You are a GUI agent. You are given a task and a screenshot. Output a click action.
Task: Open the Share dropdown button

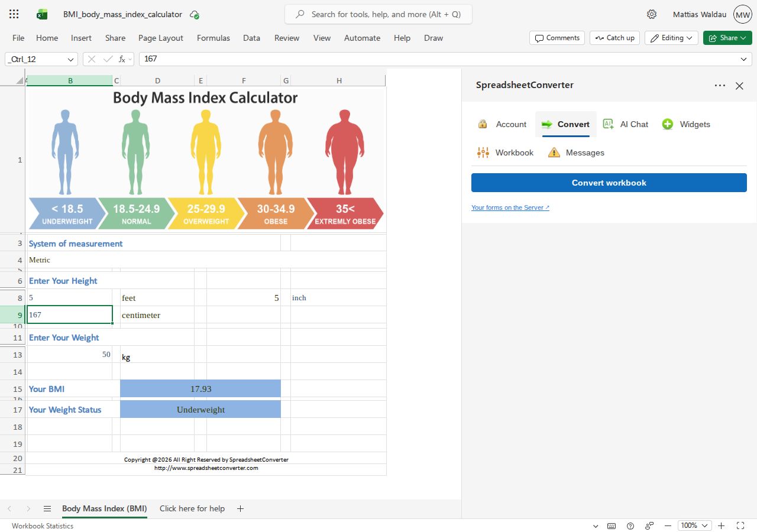point(727,38)
